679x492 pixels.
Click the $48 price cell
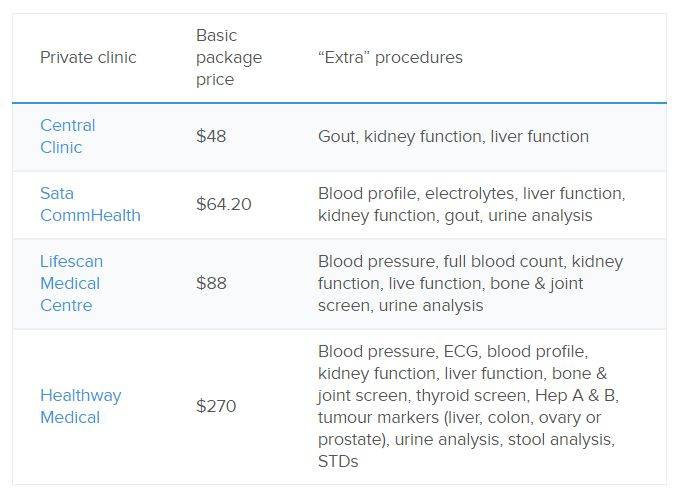coord(211,136)
